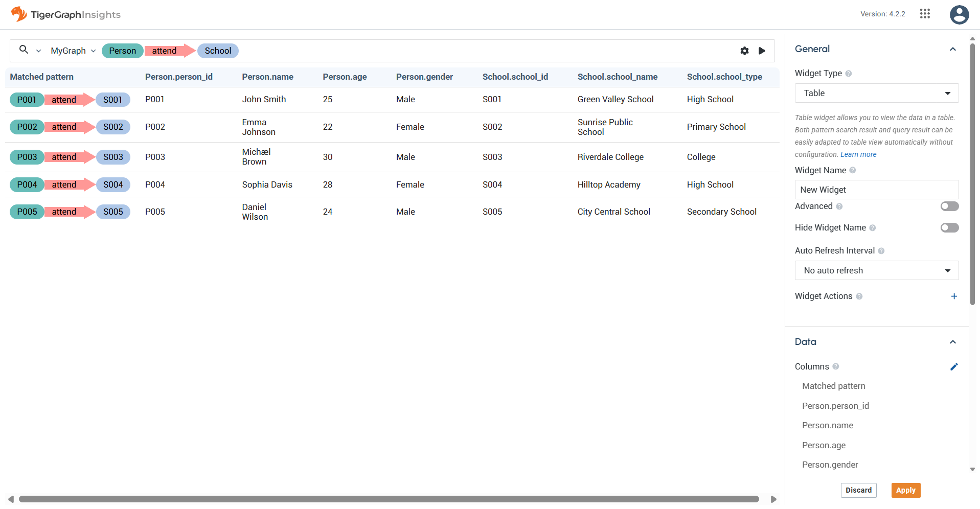This screenshot has height=509, width=980.
Task: Collapse the General section
Action: point(953,49)
